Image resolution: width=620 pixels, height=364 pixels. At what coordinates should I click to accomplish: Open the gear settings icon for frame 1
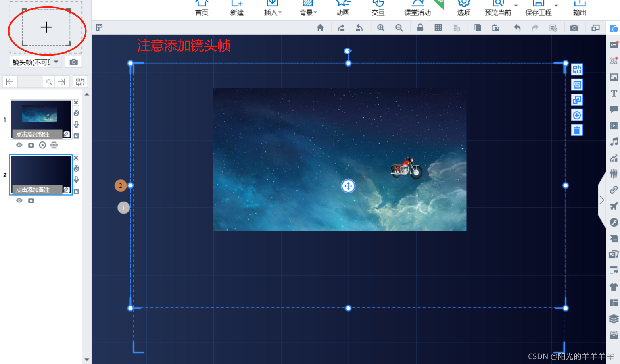pyautogui.click(x=54, y=145)
